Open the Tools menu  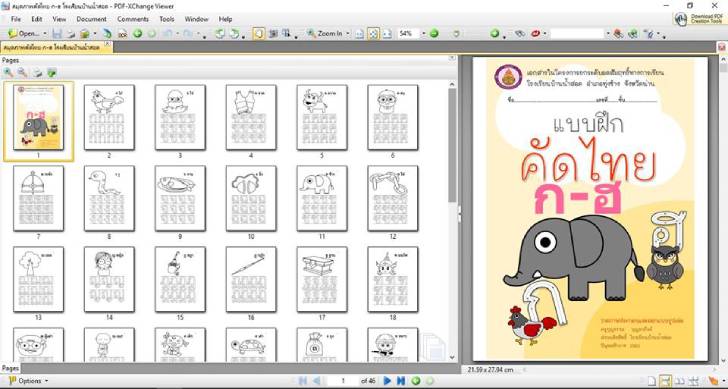tap(167, 19)
